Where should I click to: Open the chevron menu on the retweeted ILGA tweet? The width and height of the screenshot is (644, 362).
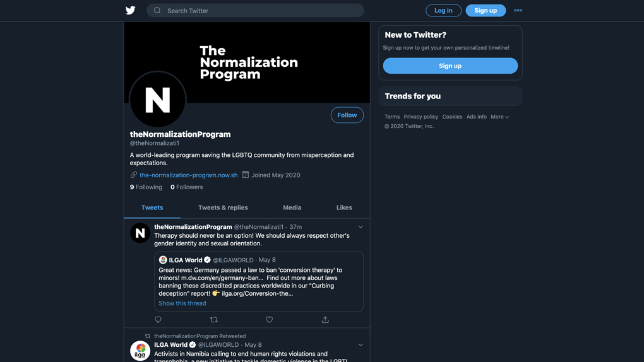361,345
